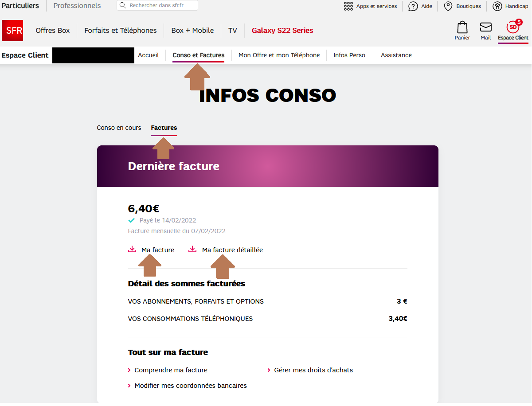Click download icon beside Ma facture
This screenshot has width=532, height=406.
tap(132, 249)
